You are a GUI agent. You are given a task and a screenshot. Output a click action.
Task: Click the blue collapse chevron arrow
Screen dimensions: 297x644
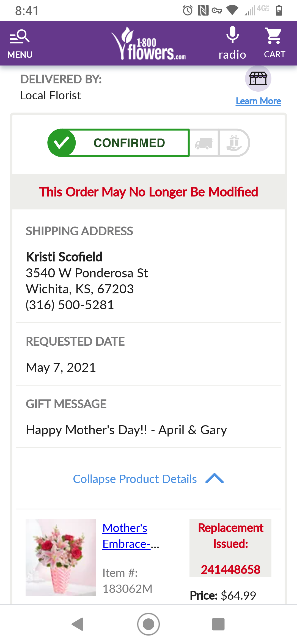[215, 479]
